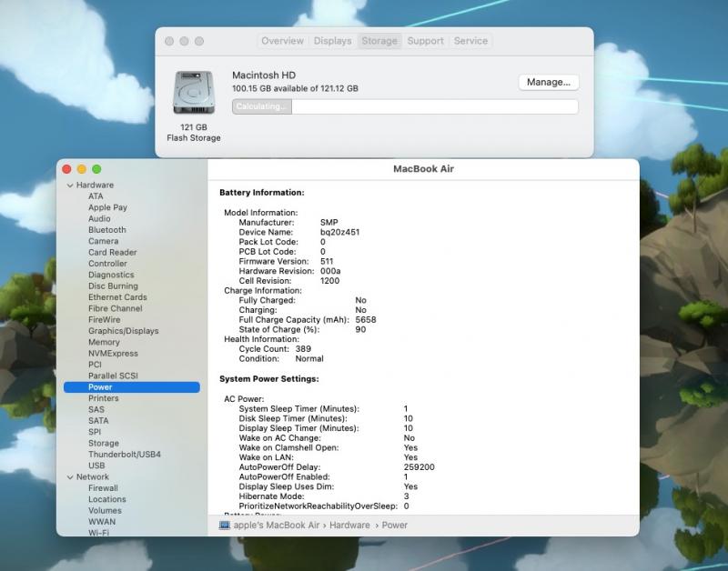The image size is (728, 571).
Task: Click the AutoPowerOff Delay value 259200
Action: point(420,467)
